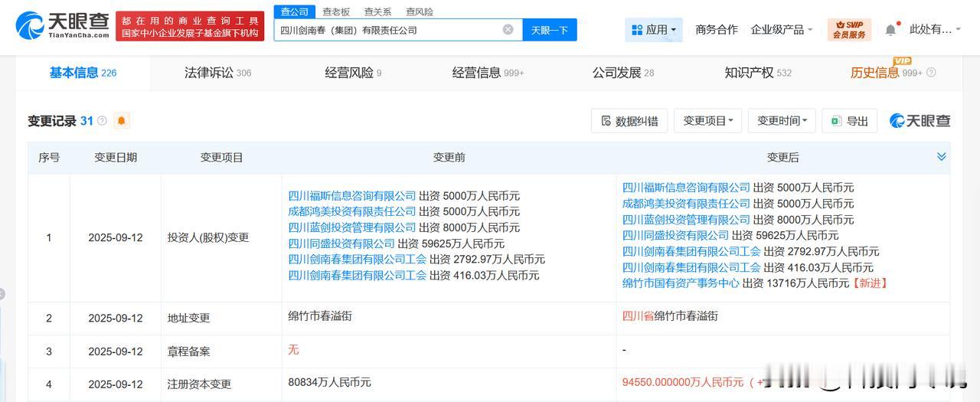Viewport: 980px width, 402px height.
Task: Open 四川同盛投资有限公司 link in 变更后 column
Action: 675,236
